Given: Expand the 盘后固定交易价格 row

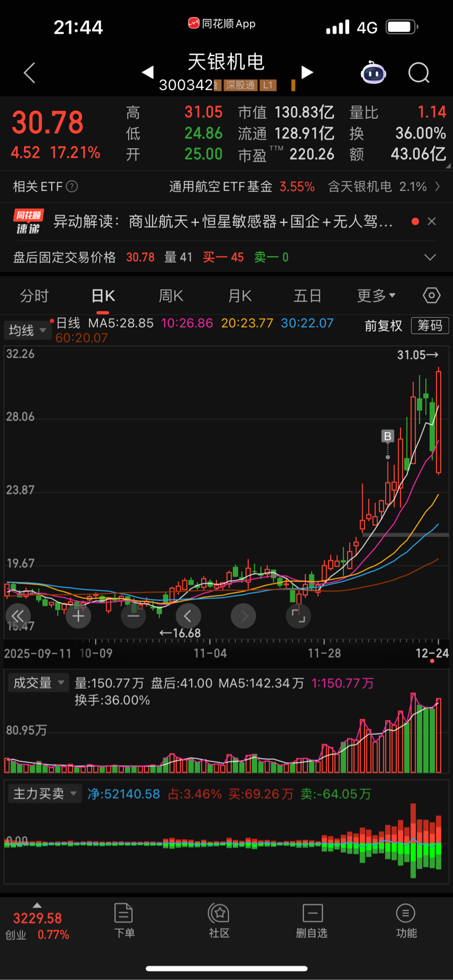Looking at the screenshot, I should 431,257.
